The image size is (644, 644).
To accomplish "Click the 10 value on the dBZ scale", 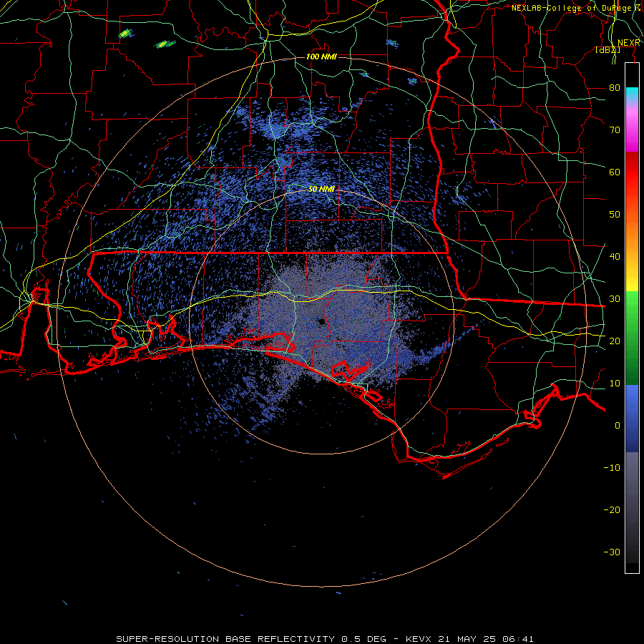I will tap(615, 384).
